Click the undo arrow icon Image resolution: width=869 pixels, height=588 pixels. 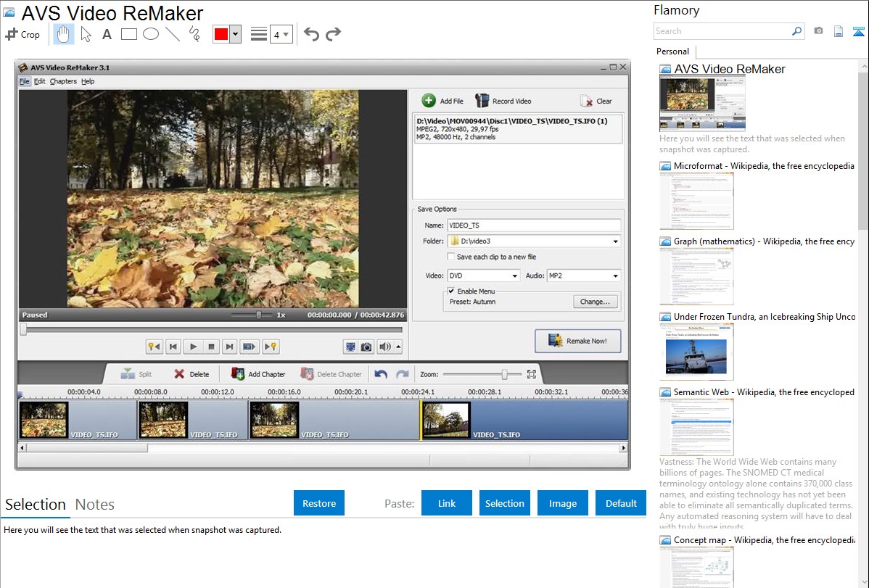tap(311, 34)
